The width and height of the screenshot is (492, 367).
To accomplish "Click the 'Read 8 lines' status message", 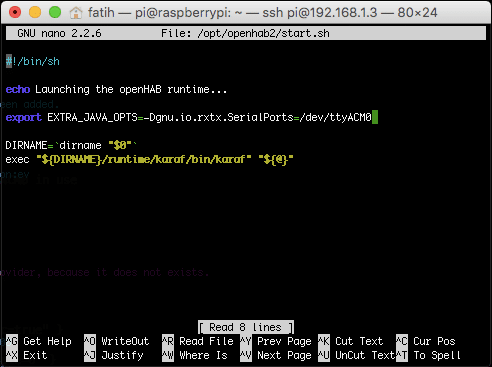I will 246,327.
